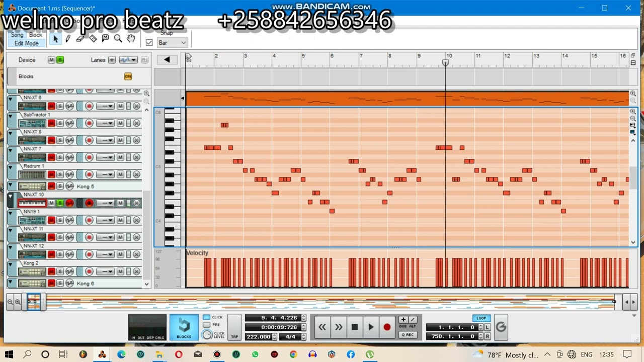Image resolution: width=644 pixels, height=362 pixels.
Task: Solo the Redrum 1 track
Action: click(x=60, y=174)
